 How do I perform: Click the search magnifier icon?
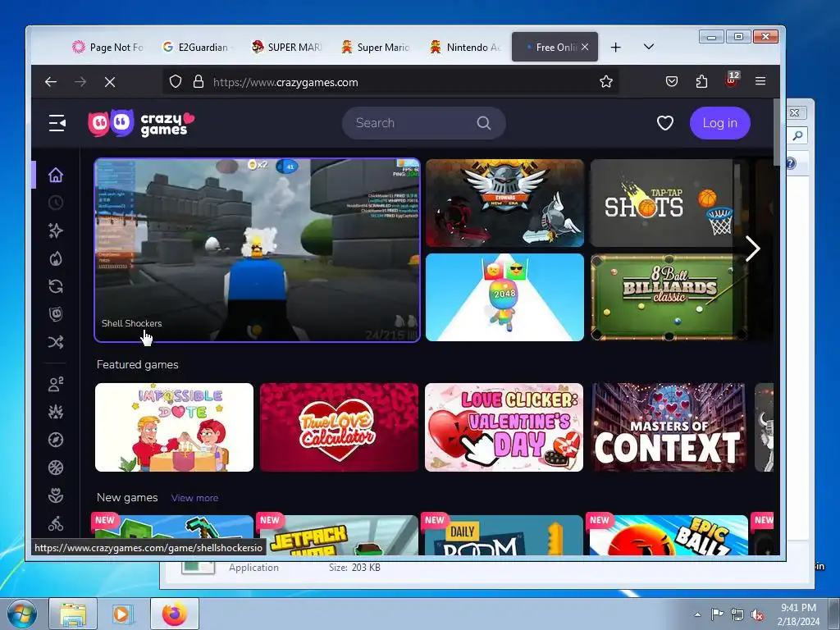coord(484,123)
